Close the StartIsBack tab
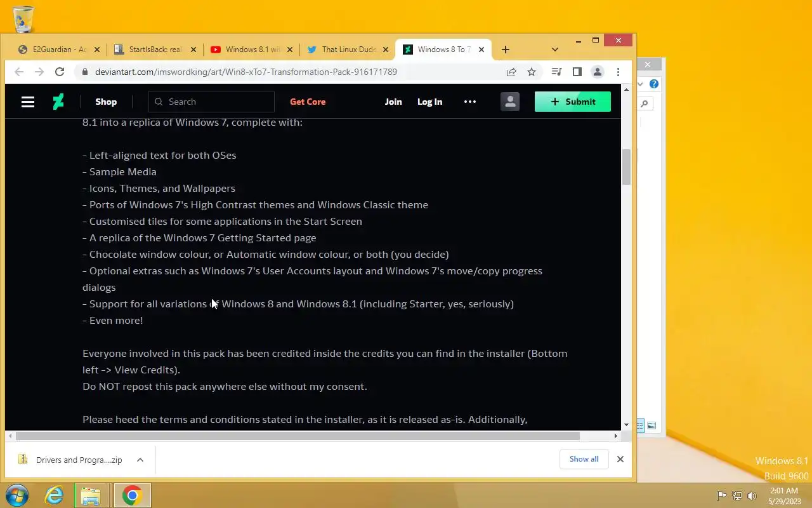The width and height of the screenshot is (812, 508). coord(193,50)
